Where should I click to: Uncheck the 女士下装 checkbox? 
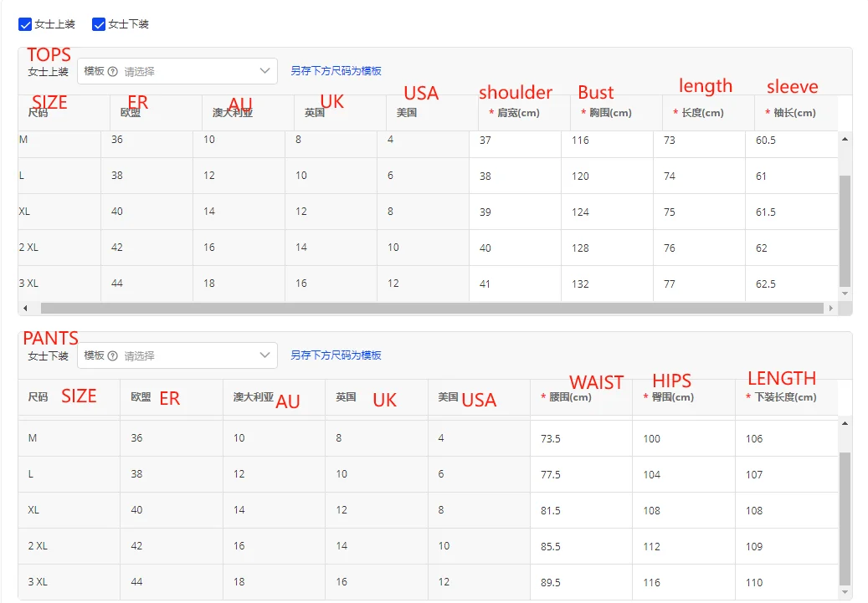coord(99,24)
